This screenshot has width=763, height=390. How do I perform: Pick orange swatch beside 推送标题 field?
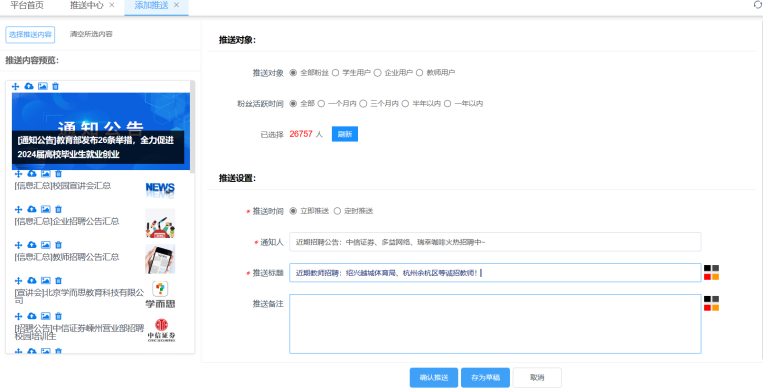click(716, 277)
